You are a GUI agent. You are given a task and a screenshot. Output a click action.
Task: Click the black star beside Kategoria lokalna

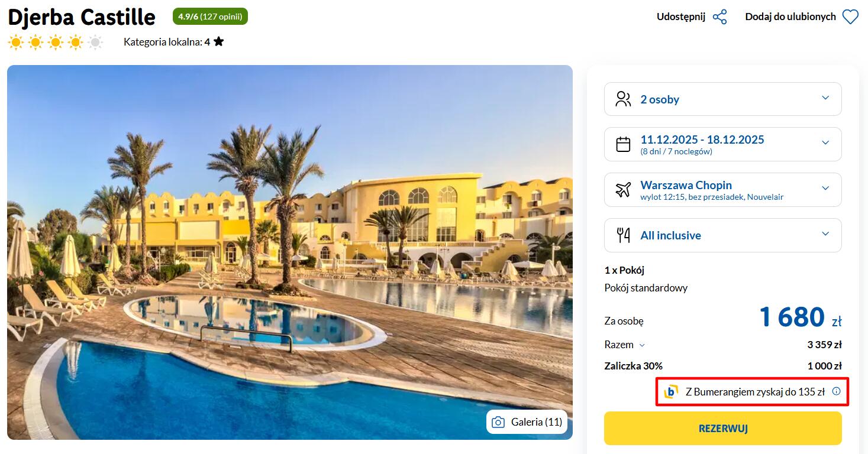coord(218,41)
